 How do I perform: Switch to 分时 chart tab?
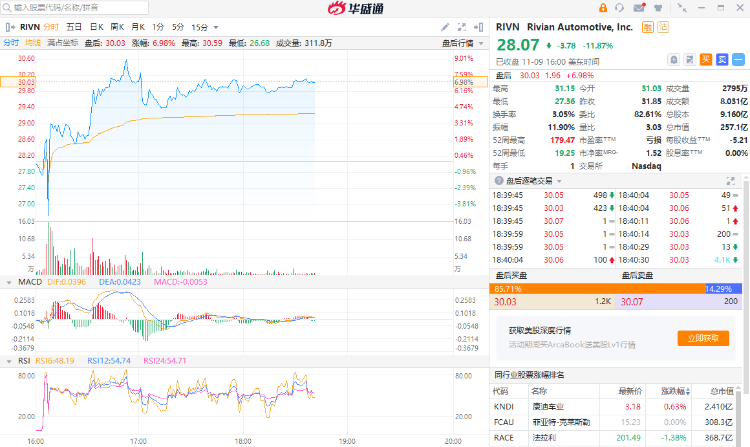(51, 27)
